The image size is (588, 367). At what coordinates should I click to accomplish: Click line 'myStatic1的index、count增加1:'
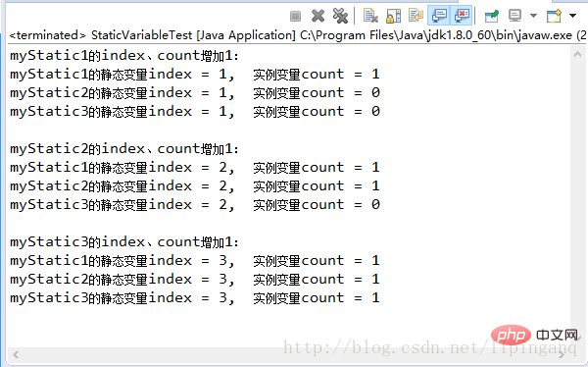[x=124, y=56]
